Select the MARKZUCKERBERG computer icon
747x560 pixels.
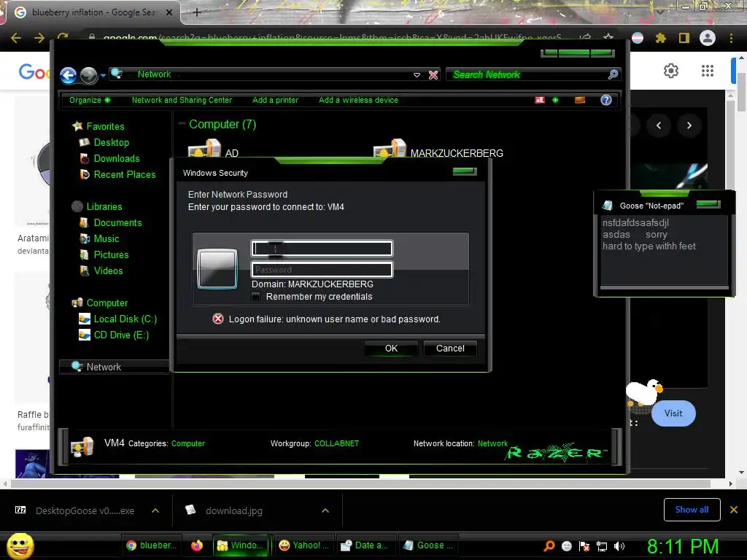(390, 149)
